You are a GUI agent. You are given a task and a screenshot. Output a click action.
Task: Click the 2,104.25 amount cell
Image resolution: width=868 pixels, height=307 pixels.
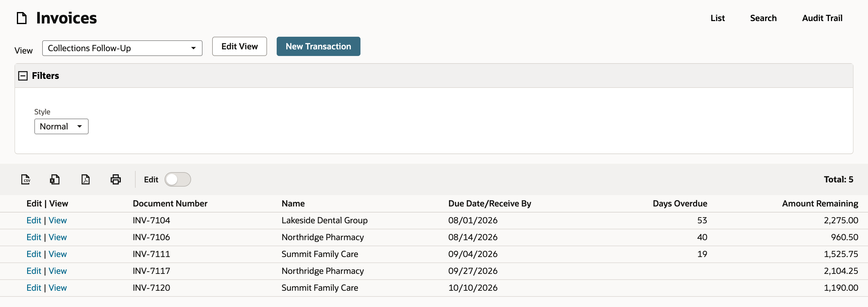[841, 271]
